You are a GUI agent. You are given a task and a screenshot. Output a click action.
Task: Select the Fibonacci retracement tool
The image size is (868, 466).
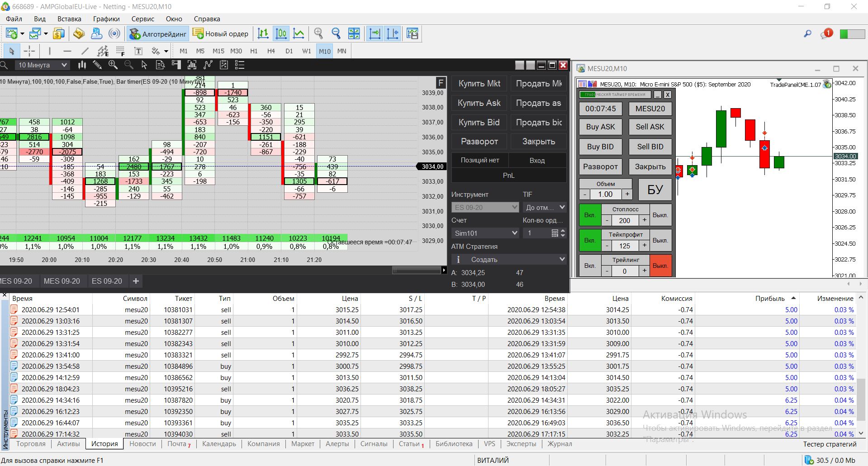(120, 51)
